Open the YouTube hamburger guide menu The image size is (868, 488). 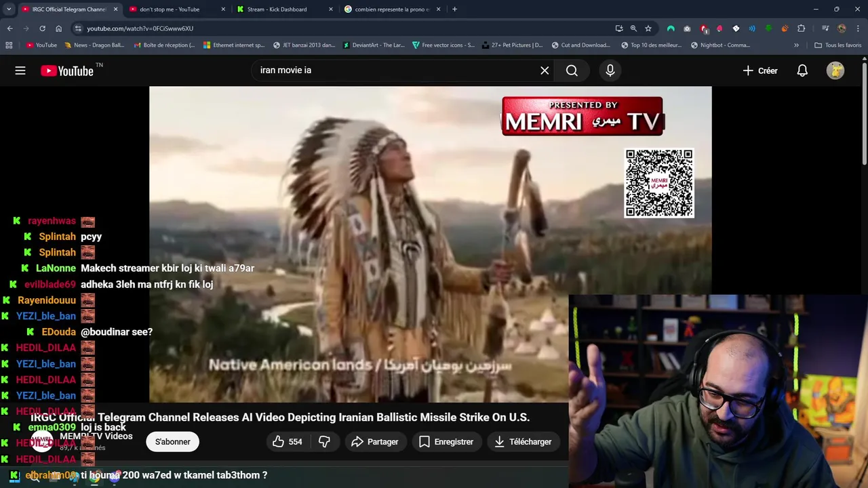tap(20, 70)
